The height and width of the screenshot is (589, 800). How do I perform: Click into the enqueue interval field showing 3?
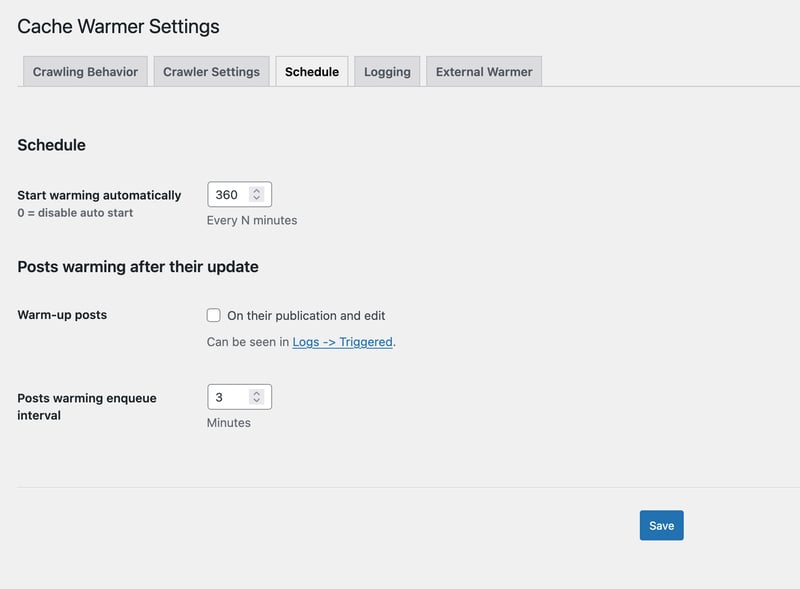tap(228, 397)
